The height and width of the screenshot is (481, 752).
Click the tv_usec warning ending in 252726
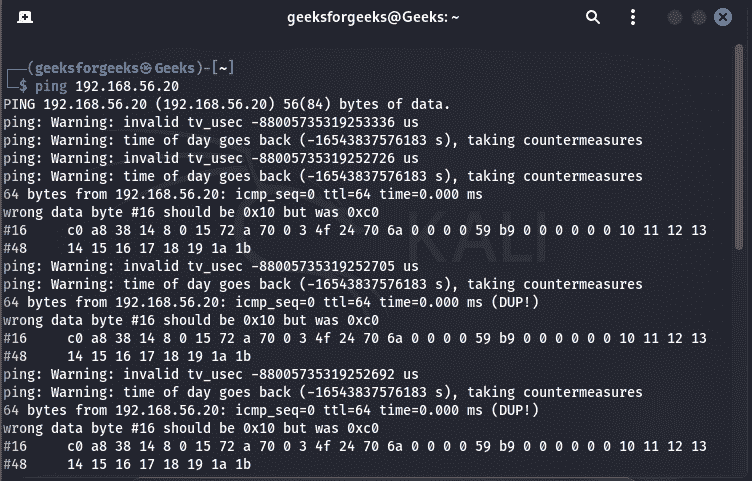click(211, 158)
